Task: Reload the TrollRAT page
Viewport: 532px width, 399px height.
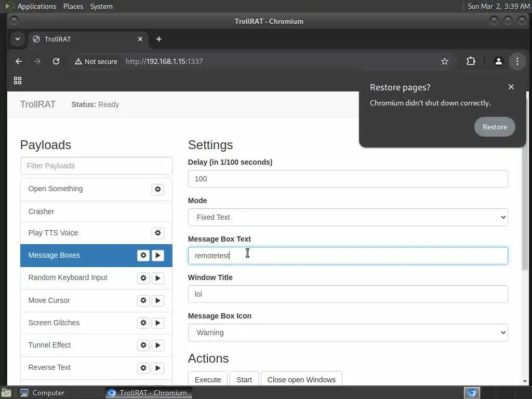Action: (56, 61)
